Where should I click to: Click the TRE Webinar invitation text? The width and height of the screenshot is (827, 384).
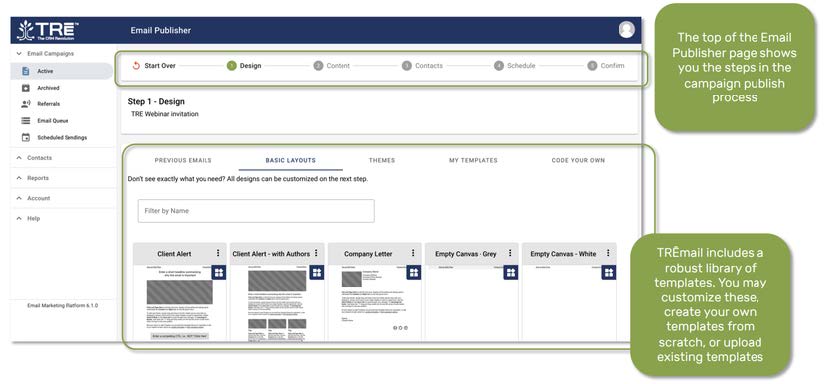click(x=165, y=114)
